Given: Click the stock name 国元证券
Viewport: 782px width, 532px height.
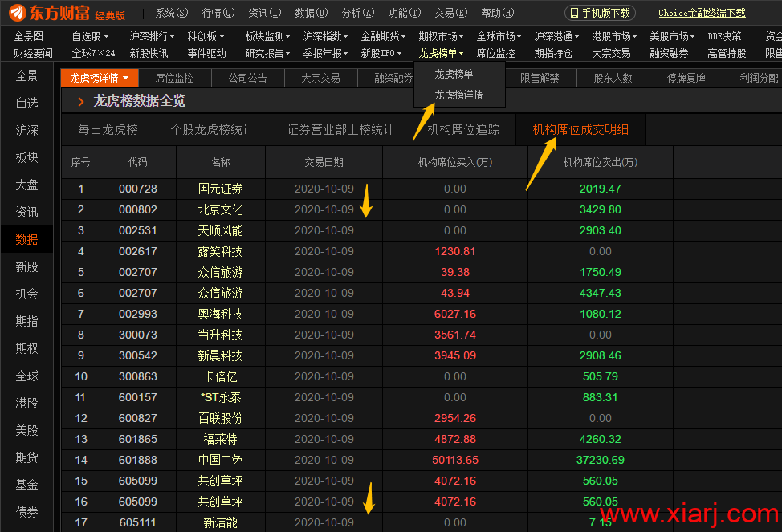Looking at the screenshot, I should coord(221,189).
